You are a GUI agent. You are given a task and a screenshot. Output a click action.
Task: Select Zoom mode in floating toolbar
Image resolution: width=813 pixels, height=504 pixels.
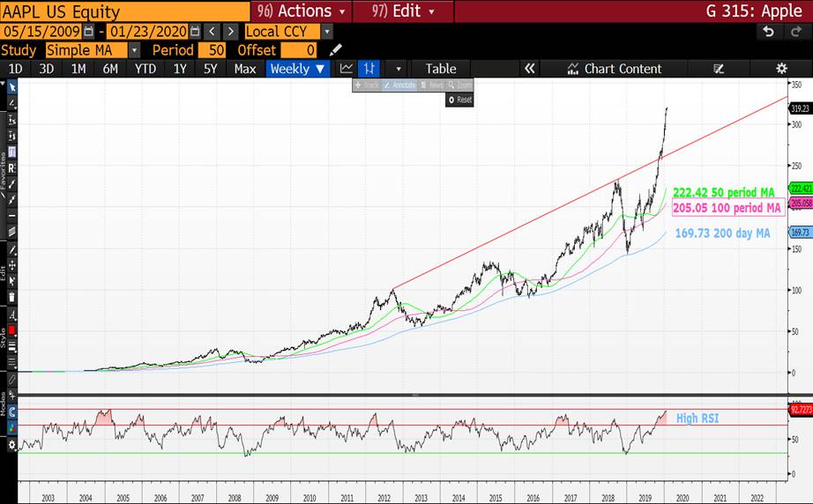460,85
